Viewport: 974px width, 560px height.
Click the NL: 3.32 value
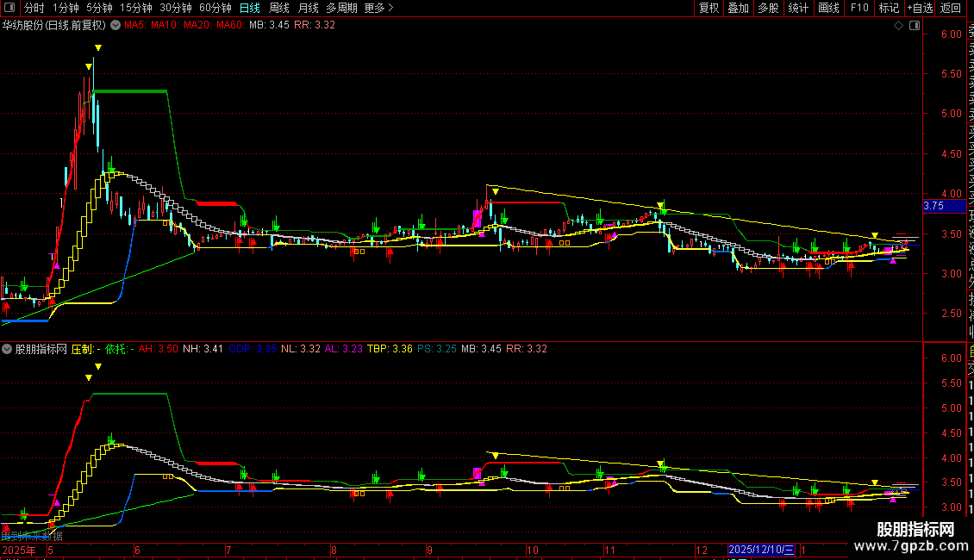(x=301, y=349)
